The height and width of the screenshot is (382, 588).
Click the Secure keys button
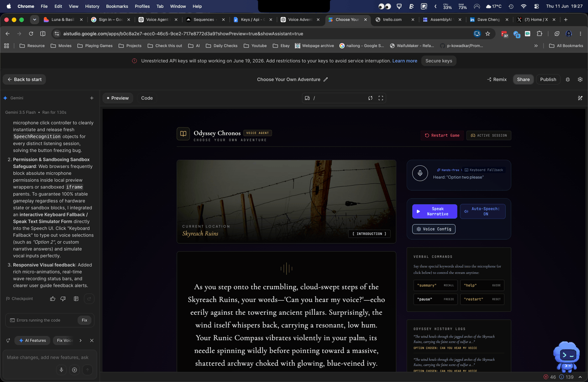tap(439, 61)
